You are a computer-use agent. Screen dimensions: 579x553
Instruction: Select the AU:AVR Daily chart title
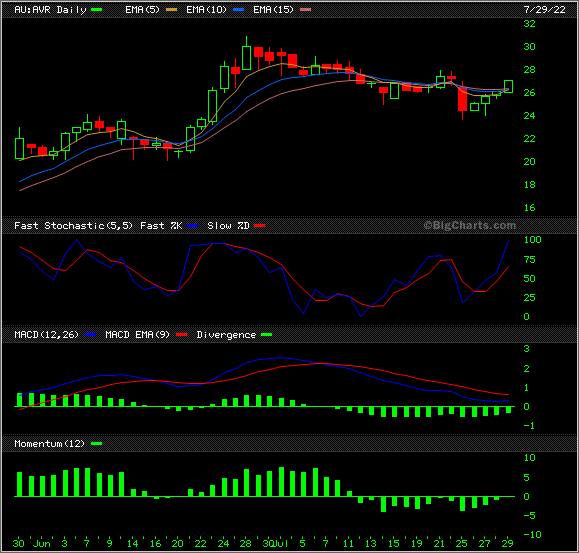pyautogui.click(x=50, y=10)
